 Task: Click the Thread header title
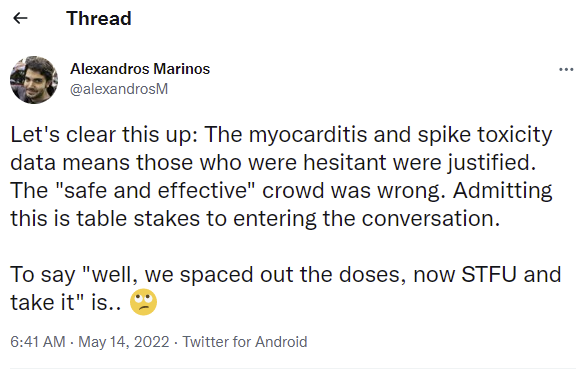(99, 18)
